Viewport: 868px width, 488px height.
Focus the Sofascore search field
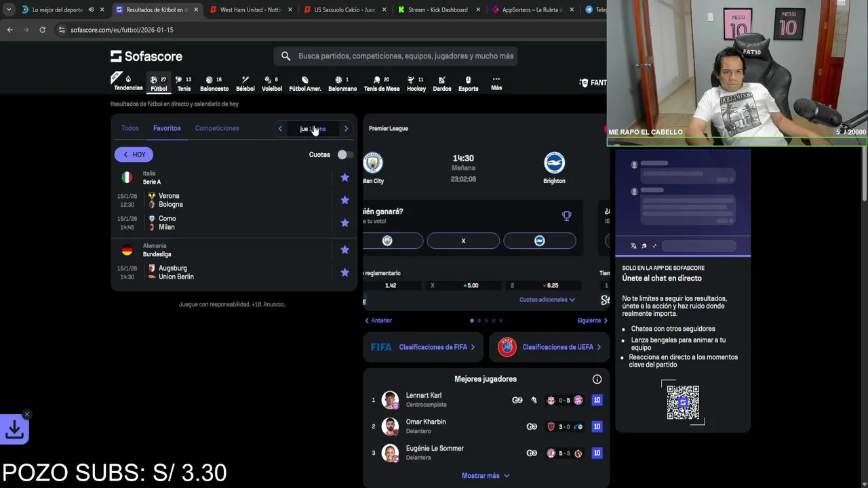coord(396,56)
